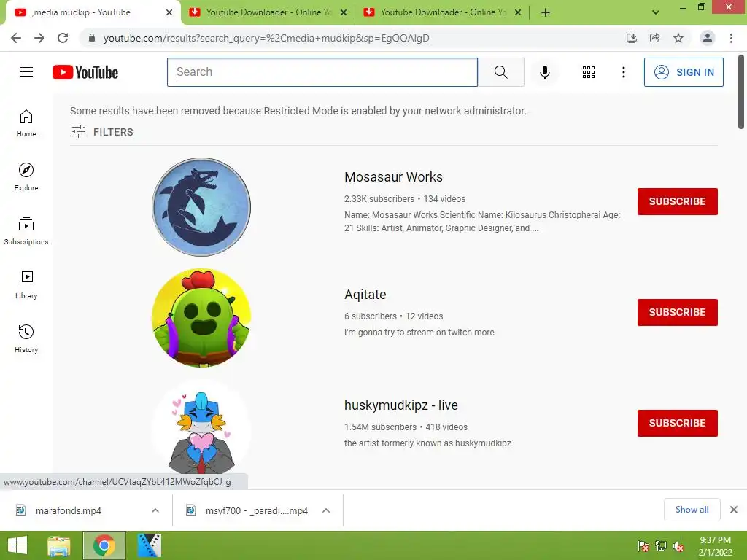Click the install/download icon in the address bar

point(631,38)
